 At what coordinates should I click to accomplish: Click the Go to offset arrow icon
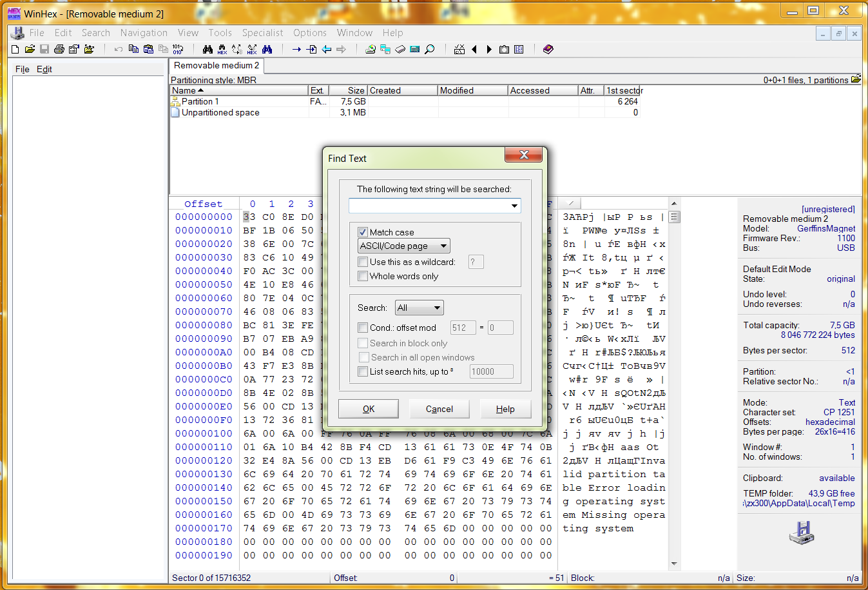[296, 49]
